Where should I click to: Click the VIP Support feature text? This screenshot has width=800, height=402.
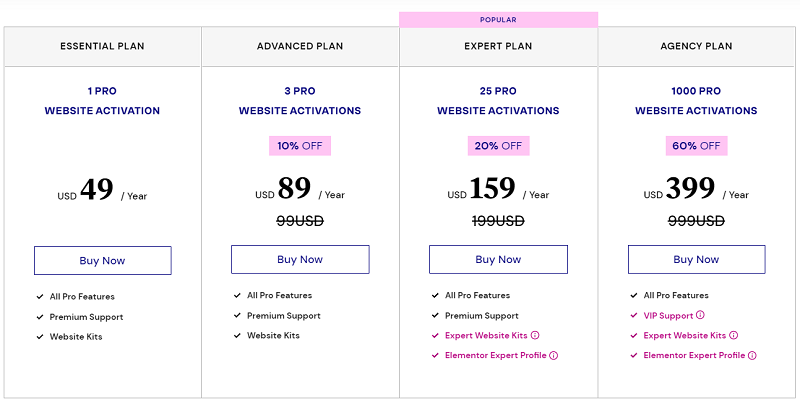[668, 316]
